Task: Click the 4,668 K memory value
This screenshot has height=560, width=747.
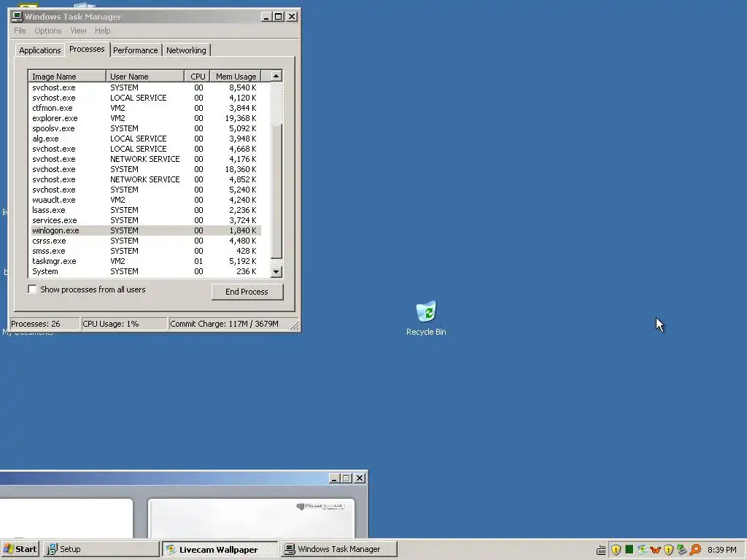Action: click(242, 149)
